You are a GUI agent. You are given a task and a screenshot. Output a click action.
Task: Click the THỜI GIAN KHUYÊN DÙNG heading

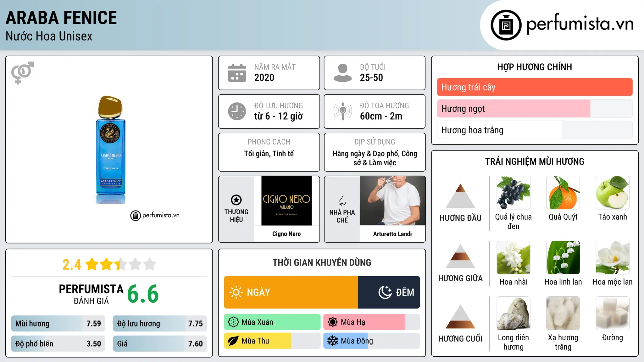tap(322, 262)
